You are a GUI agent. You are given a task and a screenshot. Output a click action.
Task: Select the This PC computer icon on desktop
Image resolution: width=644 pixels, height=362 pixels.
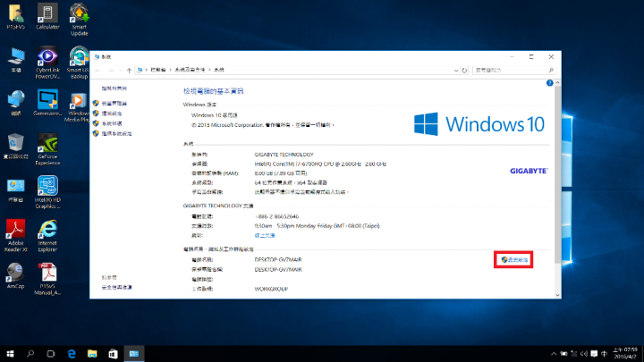coord(15,60)
